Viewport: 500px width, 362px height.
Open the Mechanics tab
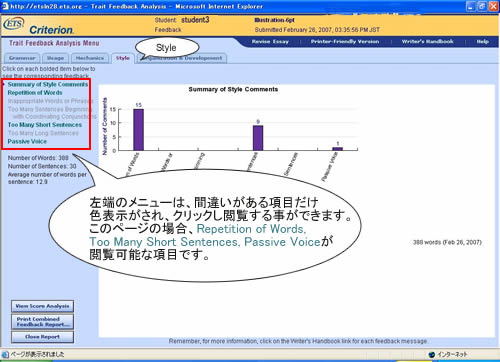click(90, 58)
